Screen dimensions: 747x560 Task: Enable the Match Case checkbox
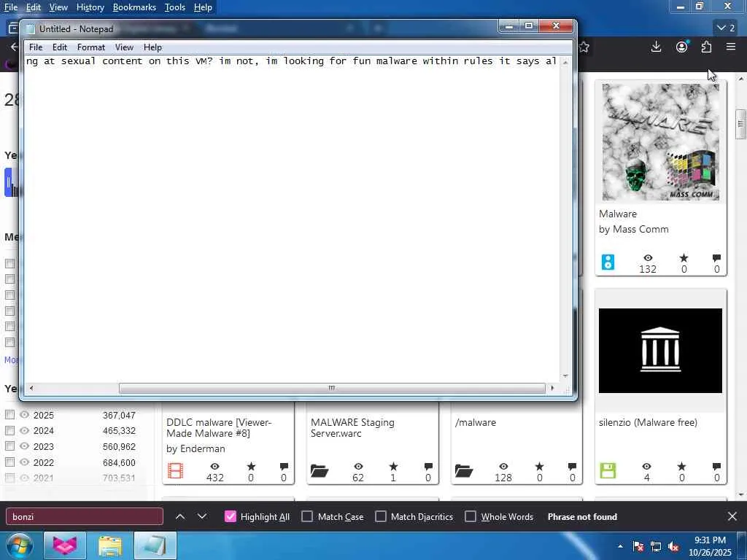(307, 516)
